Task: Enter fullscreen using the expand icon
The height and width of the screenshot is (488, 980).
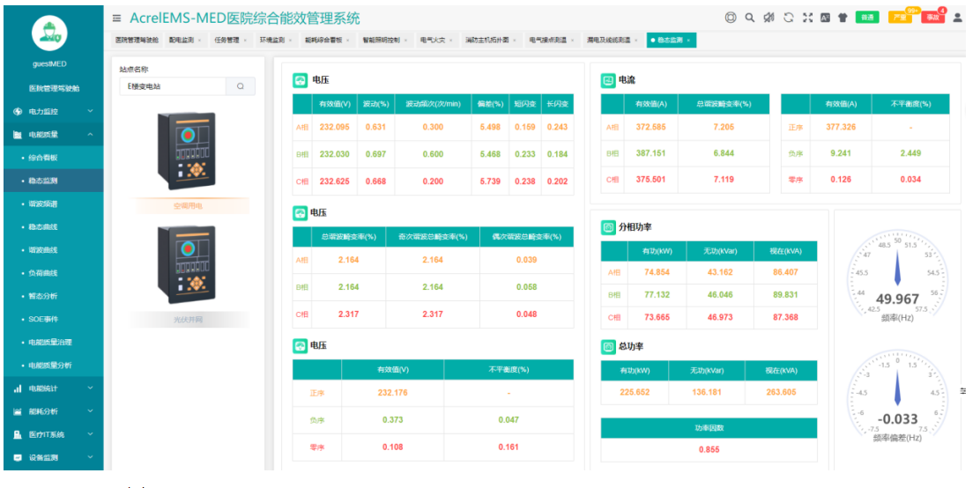Action: (x=807, y=18)
